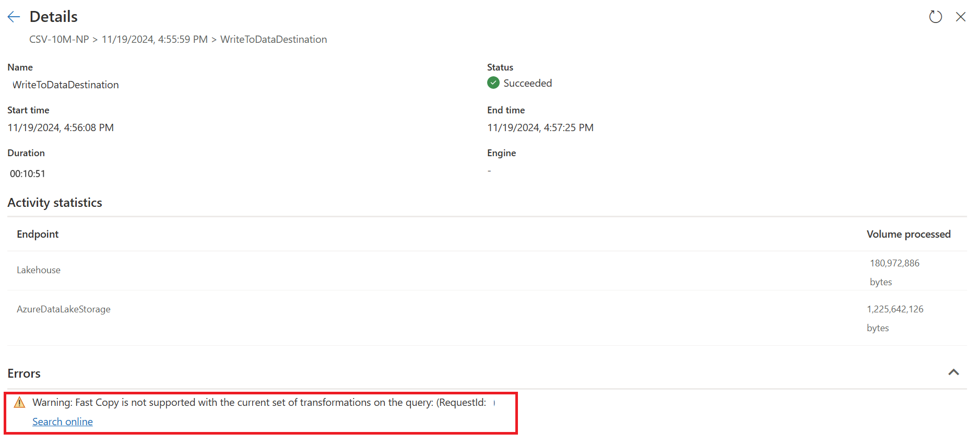The height and width of the screenshot is (444, 980).
Task: Select CSV-10M-NP in the breadcrumb
Action: (x=59, y=39)
